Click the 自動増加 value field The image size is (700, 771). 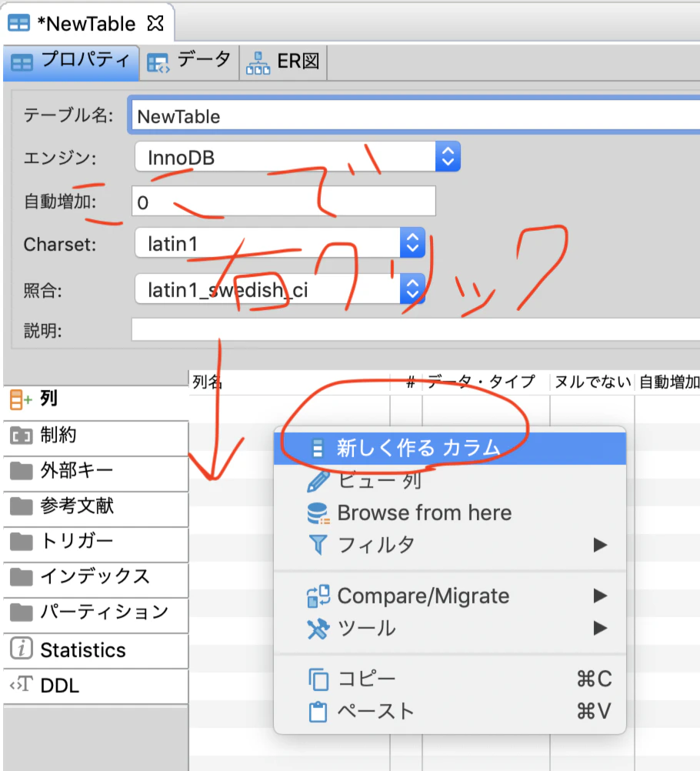coord(284,201)
